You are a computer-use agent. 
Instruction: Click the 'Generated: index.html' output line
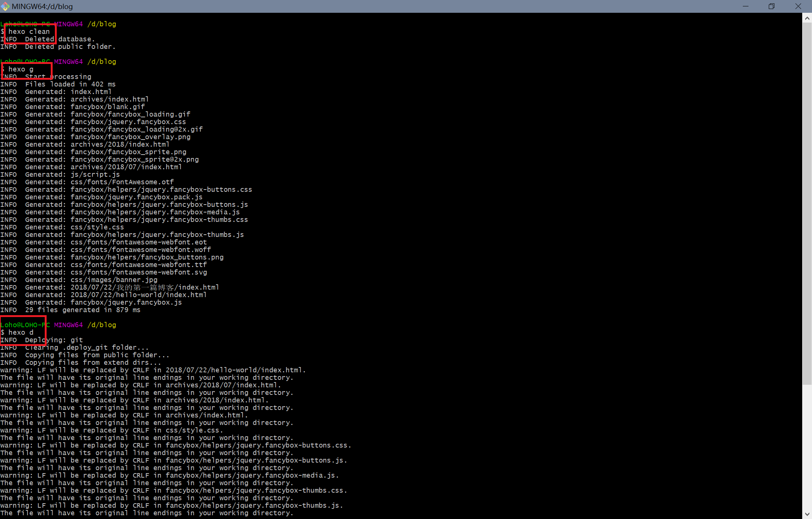point(68,92)
